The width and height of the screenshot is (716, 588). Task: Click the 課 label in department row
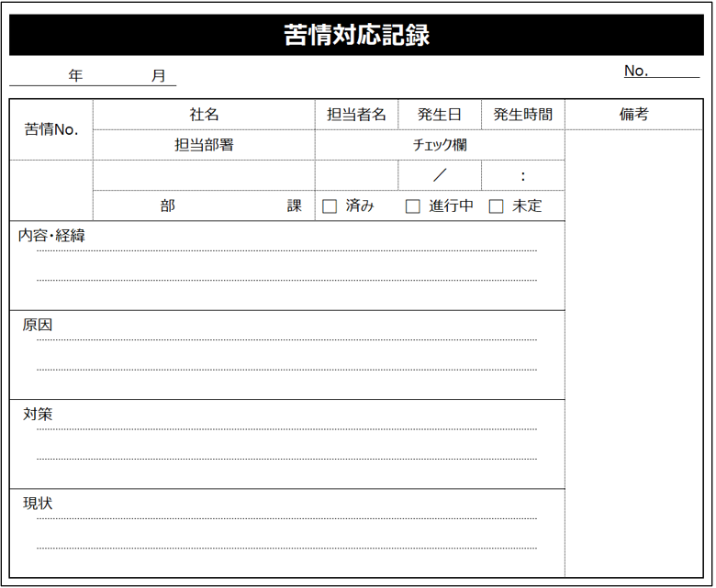click(x=295, y=206)
